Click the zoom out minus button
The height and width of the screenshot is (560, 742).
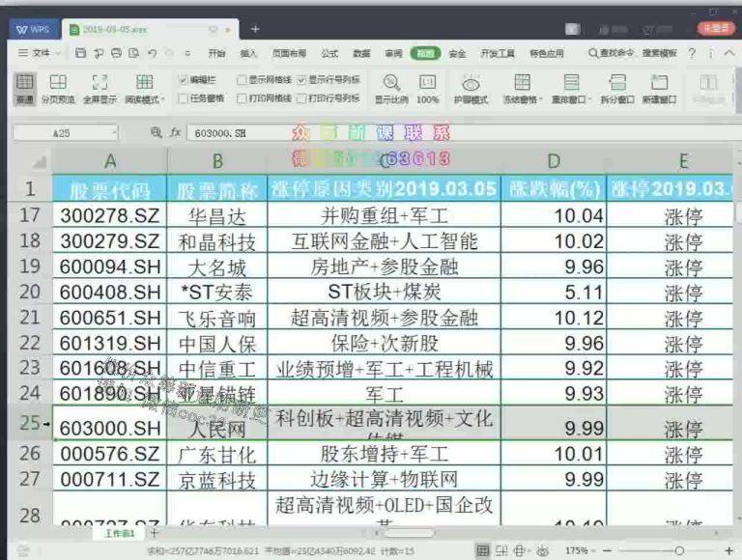tap(608, 550)
